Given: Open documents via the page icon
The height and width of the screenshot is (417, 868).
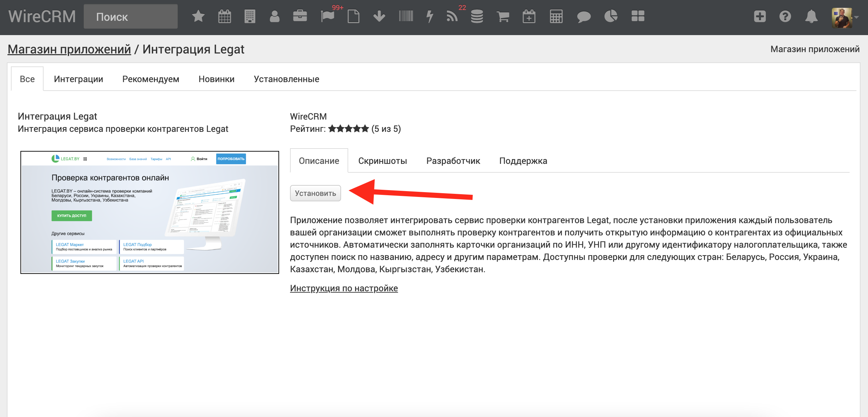Looking at the screenshot, I should click(353, 16).
